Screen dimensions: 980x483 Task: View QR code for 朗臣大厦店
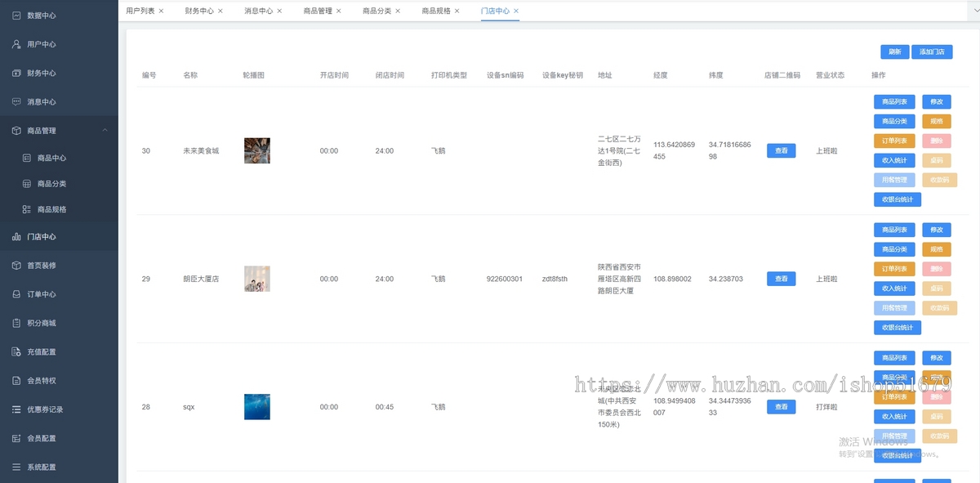click(x=781, y=279)
